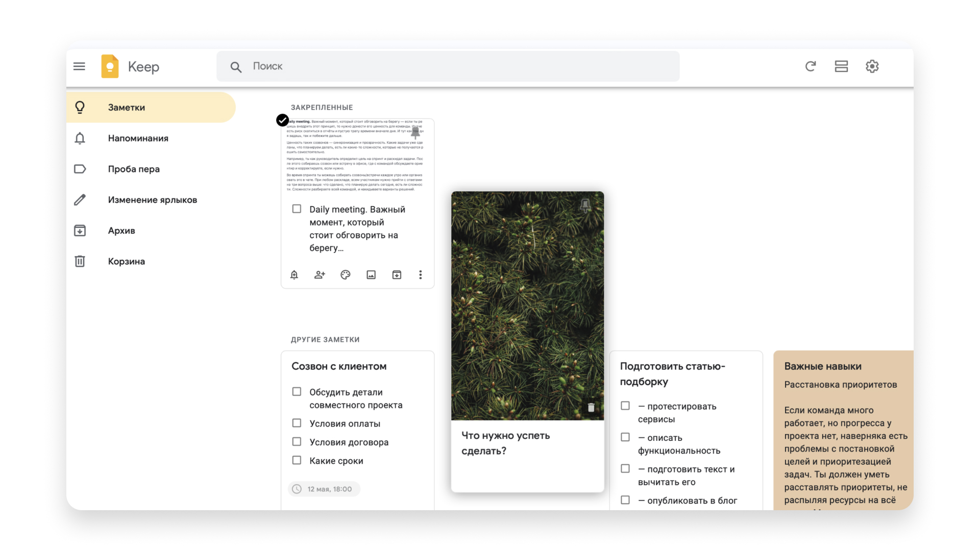Click the ДРУГИЕ ЗАМЕТКИ section heading
The image size is (980, 551).
(x=325, y=340)
